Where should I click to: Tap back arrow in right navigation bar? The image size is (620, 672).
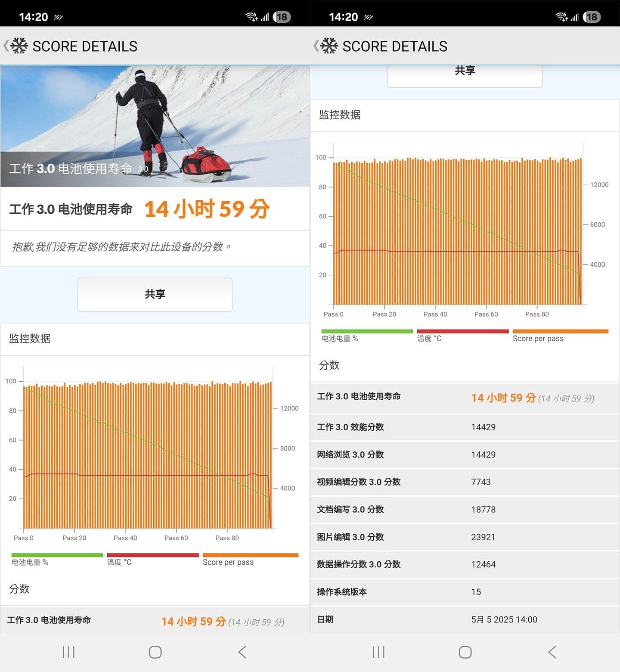552,652
